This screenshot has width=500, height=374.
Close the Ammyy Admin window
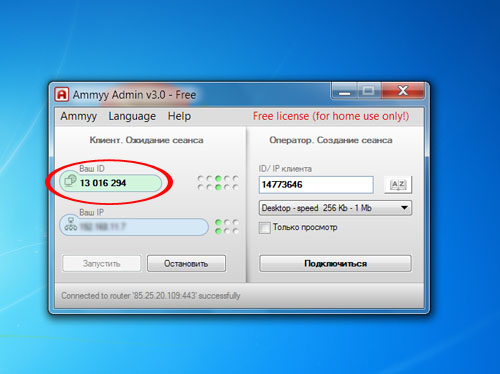(403, 91)
